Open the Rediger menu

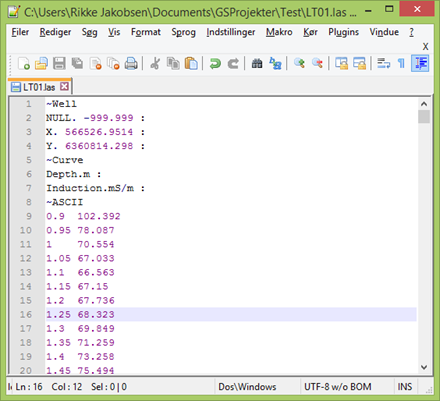tap(55, 32)
